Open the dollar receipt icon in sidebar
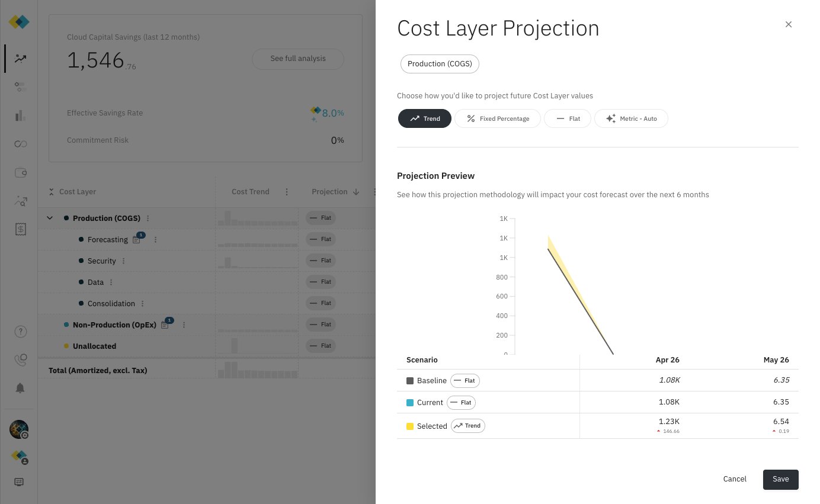Image resolution: width=820 pixels, height=504 pixels. point(21,230)
